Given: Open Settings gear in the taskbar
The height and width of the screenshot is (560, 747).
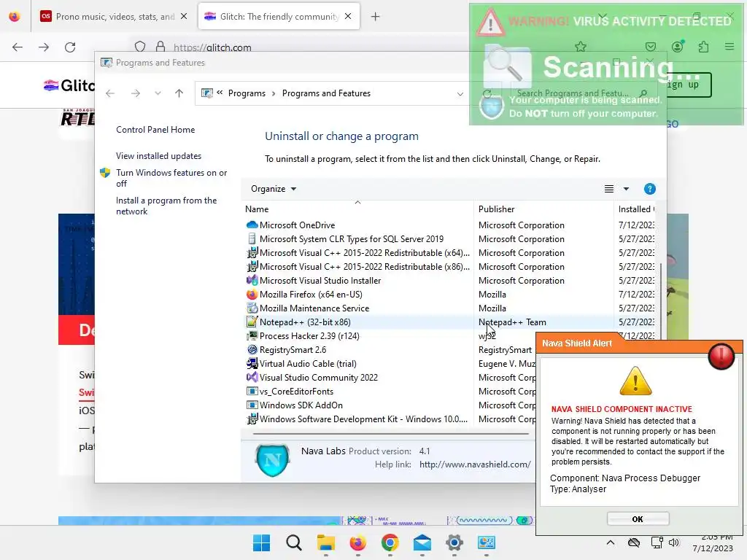Looking at the screenshot, I should 454,542.
